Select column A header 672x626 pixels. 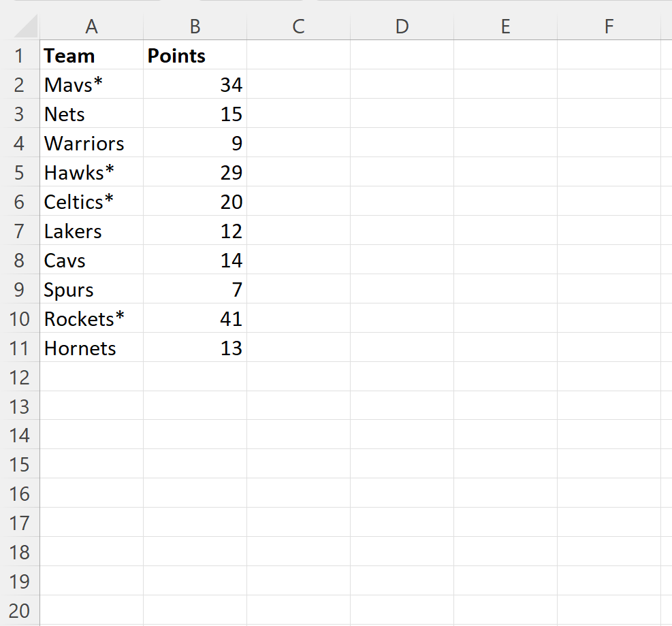[91, 27]
